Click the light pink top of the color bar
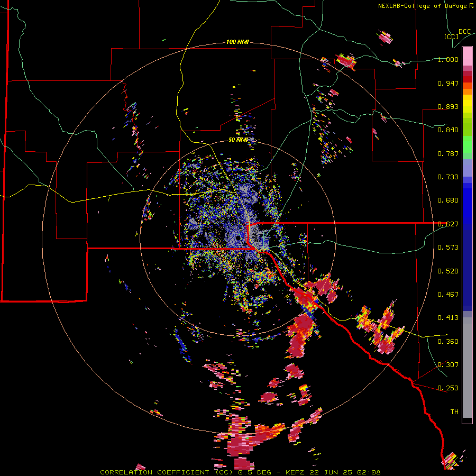The height and width of the screenshot is (476, 476). tap(467, 56)
